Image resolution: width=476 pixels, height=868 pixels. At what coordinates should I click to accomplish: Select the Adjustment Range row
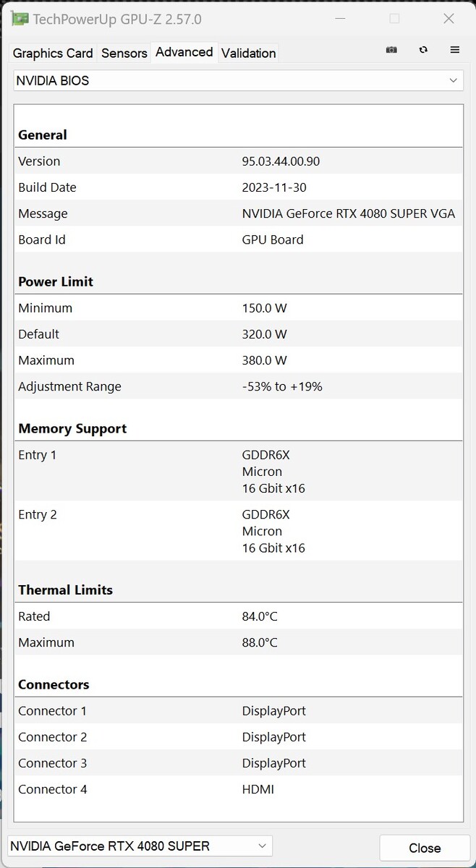click(x=239, y=386)
